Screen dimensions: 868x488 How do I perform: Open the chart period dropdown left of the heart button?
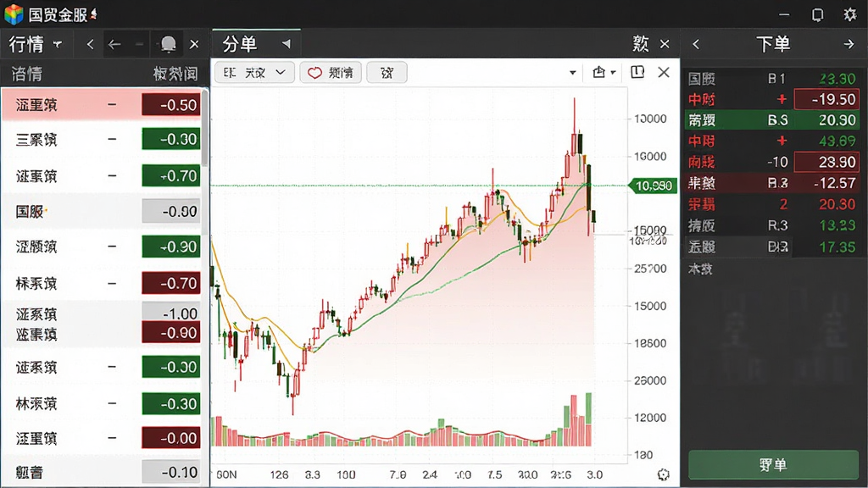pos(254,73)
